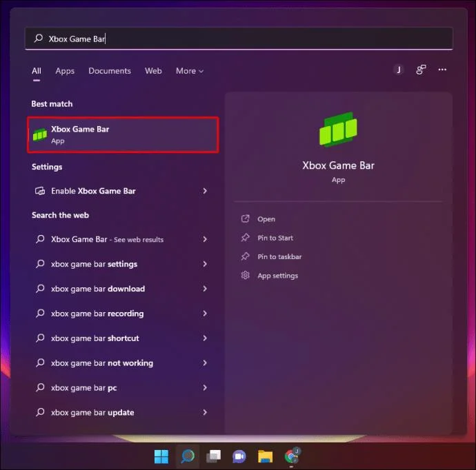Select xbox game bar pc suggestion
The width and height of the screenshot is (476, 470).
(121, 388)
